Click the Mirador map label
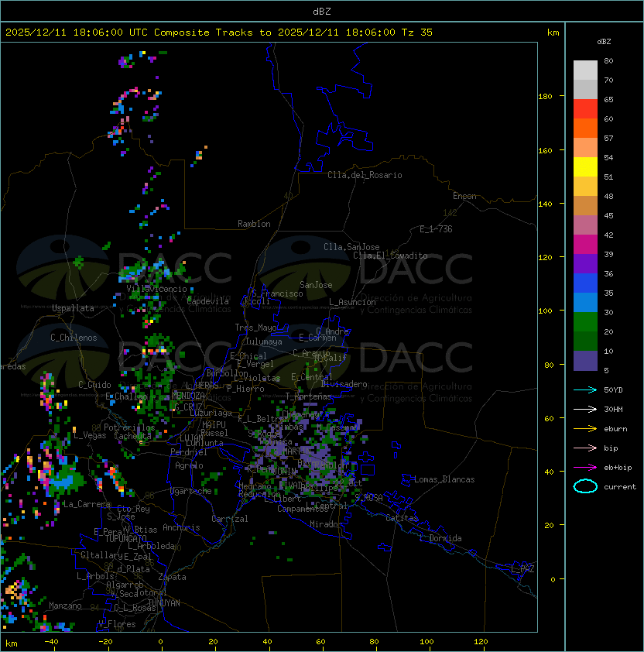The height and width of the screenshot is (652, 644). coord(326,524)
